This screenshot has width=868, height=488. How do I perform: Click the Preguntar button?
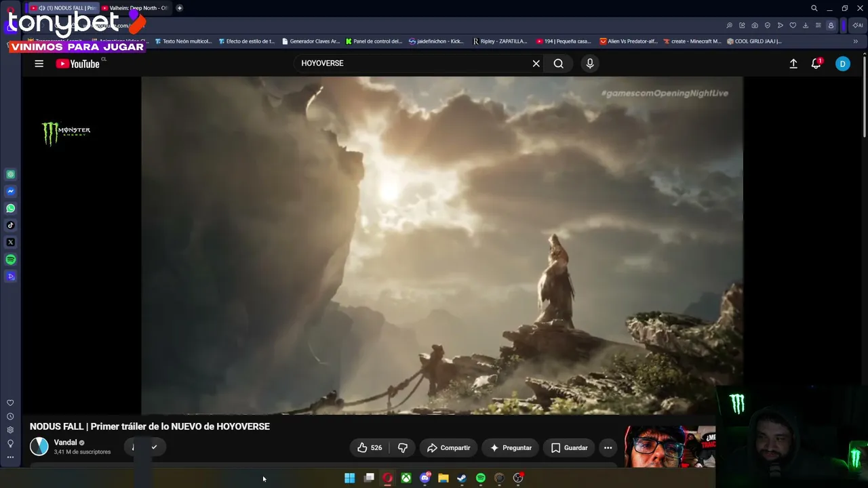point(511,448)
